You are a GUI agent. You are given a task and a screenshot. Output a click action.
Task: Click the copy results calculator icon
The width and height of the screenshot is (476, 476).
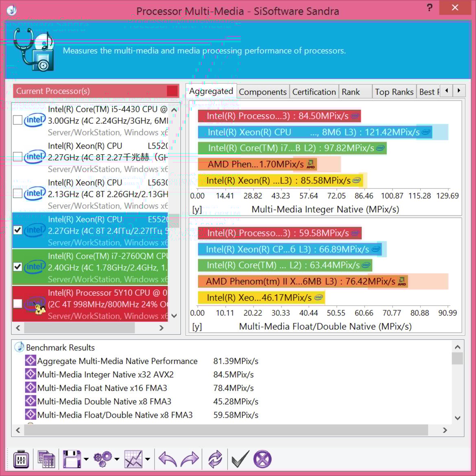point(46,459)
